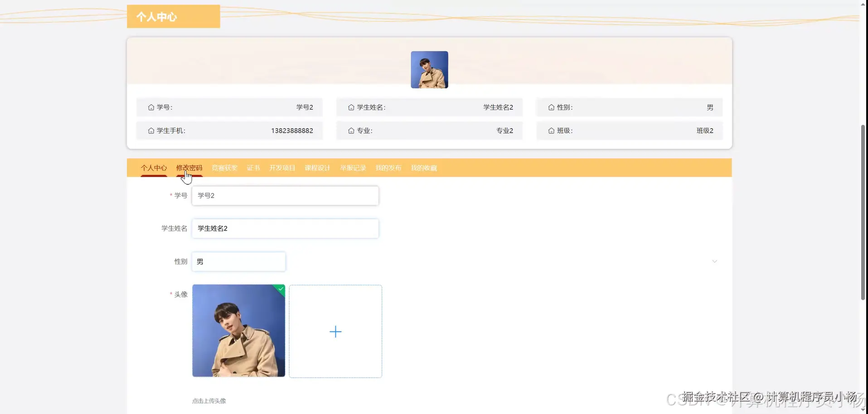The width and height of the screenshot is (868, 414).
Task: Switch to the 竞赛获奖 tab
Action: click(224, 168)
